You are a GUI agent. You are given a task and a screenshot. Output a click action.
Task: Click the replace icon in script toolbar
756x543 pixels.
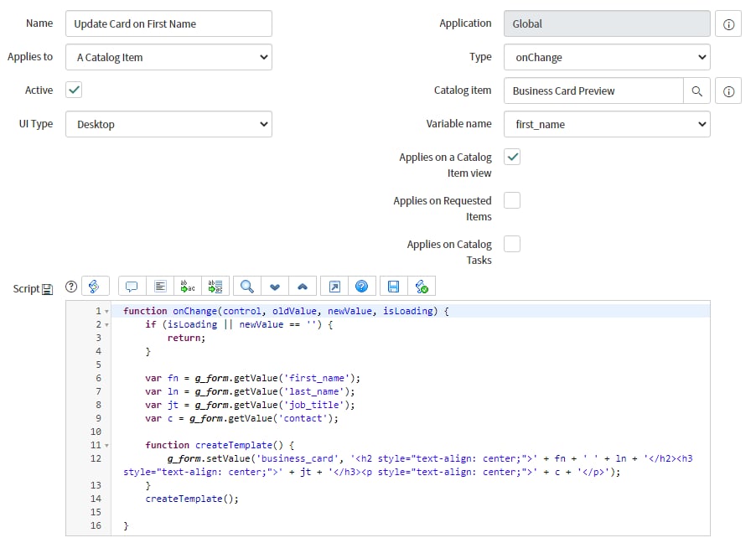188,287
